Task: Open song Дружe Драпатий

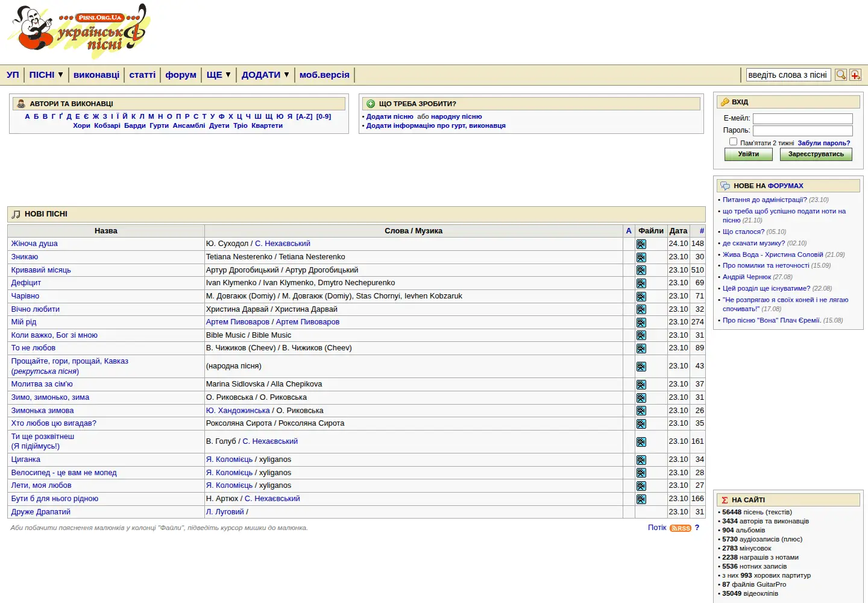Action: tap(41, 512)
